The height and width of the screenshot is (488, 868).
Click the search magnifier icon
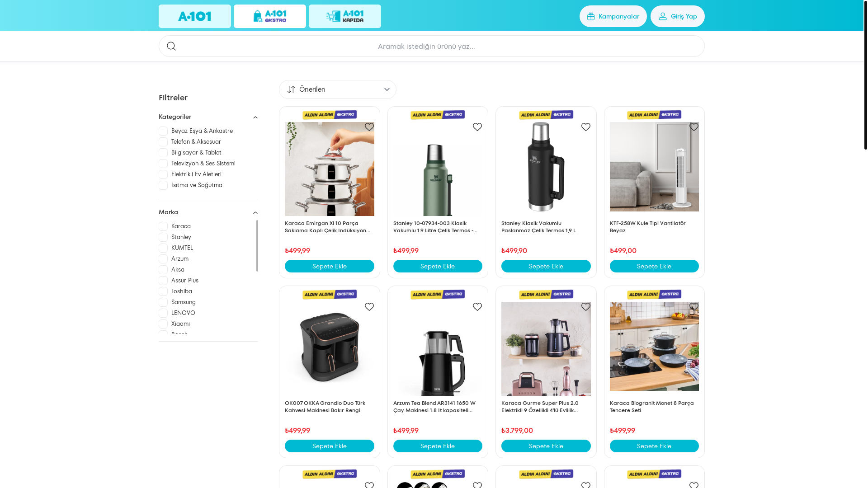[171, 46]
